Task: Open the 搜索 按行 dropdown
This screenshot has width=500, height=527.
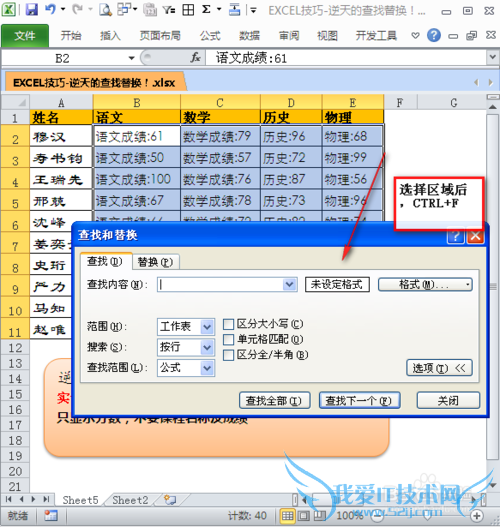Action: [207, 347]
